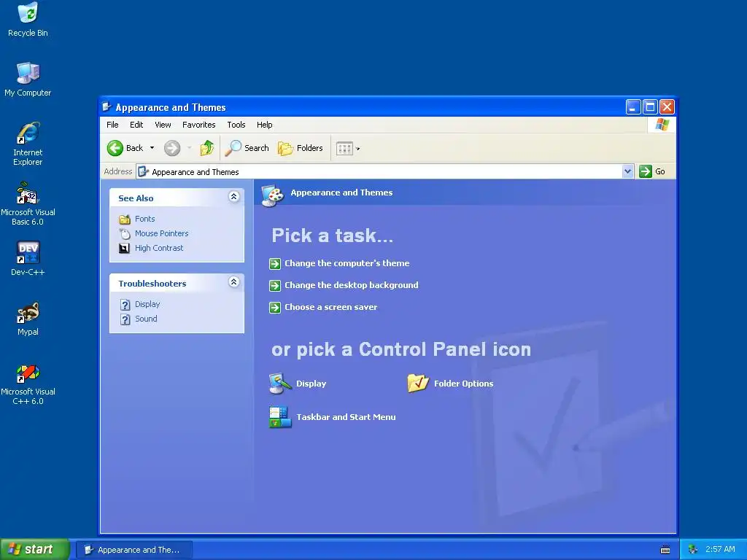Image resolution: width=747 pixels, height=560 pixels.
Task: Close the Appearance and Themes window
Action: 667,107
